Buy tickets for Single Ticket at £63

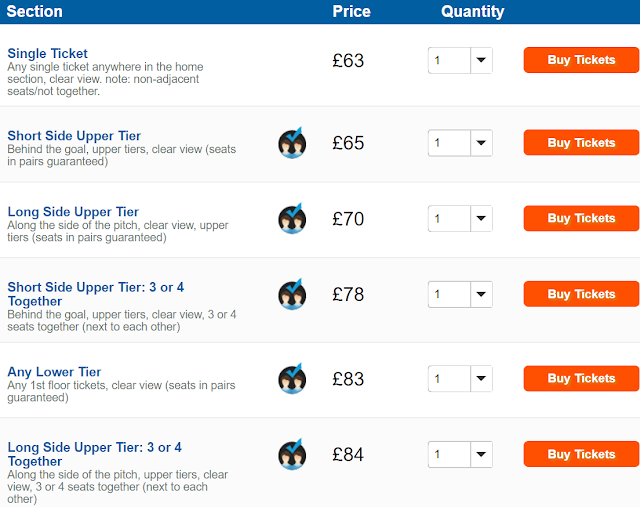click(x=581, y=60)
